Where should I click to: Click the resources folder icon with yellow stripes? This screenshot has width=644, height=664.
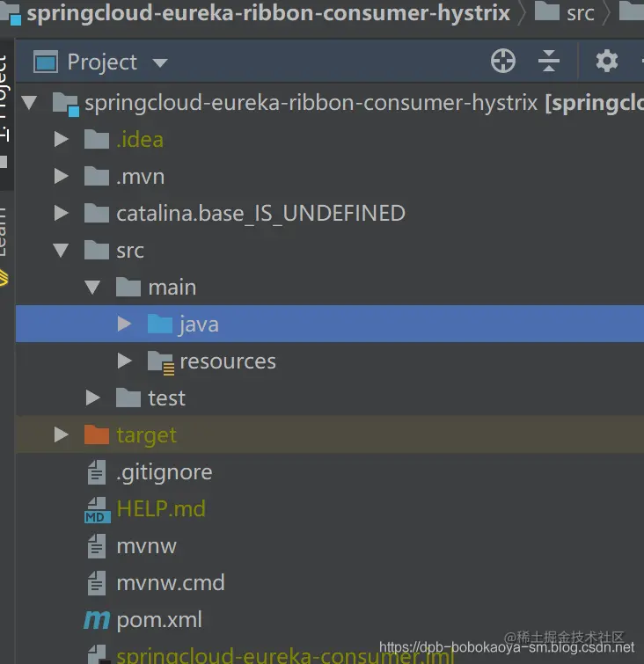coord(161,362)
